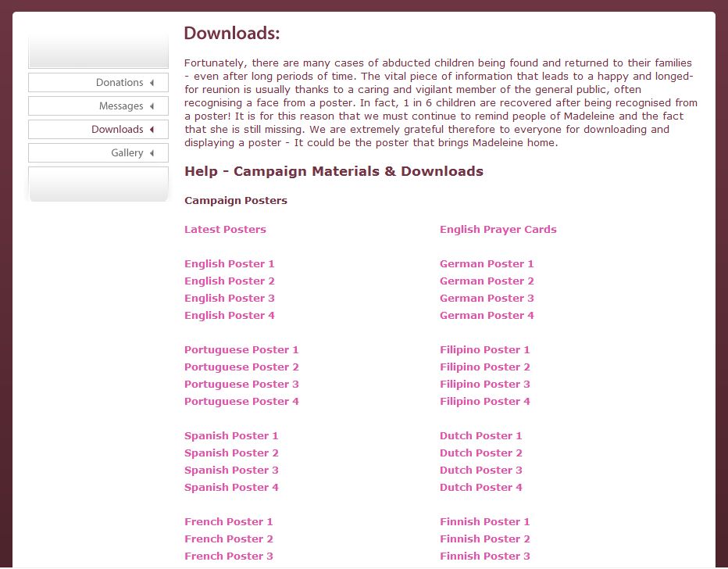Download German Poster 2
This screenshot has width=728, height=569.
[x=487, y=281]
